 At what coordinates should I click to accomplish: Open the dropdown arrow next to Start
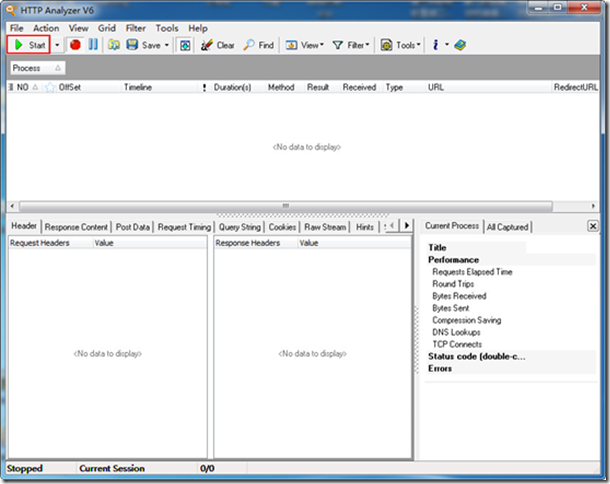tap(57, 45)
